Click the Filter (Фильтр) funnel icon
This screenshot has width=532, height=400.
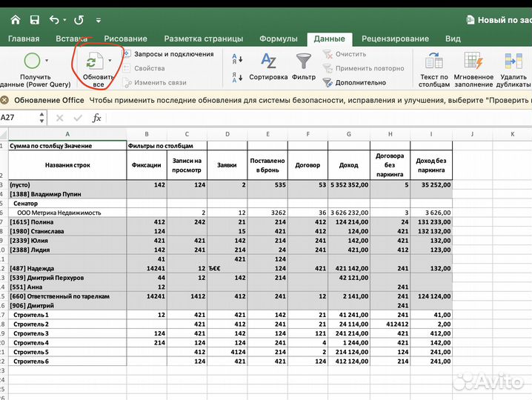coord(304,61)
